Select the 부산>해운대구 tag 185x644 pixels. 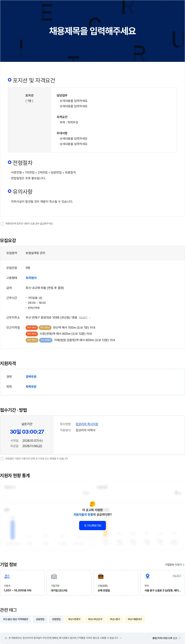(x=135, y=619)
